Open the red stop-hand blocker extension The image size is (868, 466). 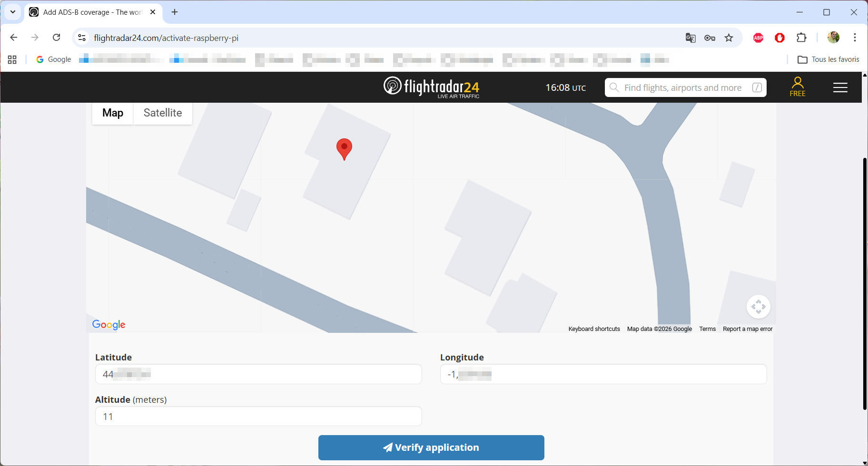pos(779,38)
